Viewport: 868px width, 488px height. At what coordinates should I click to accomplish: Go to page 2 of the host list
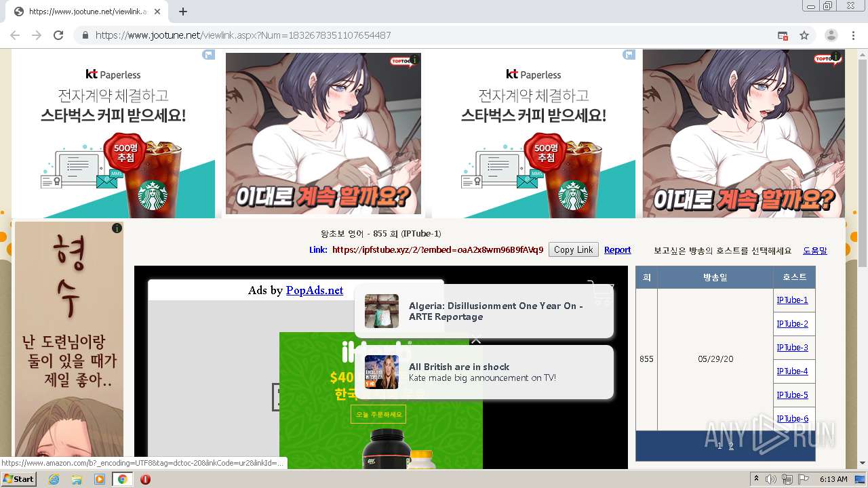click(731, 446)
